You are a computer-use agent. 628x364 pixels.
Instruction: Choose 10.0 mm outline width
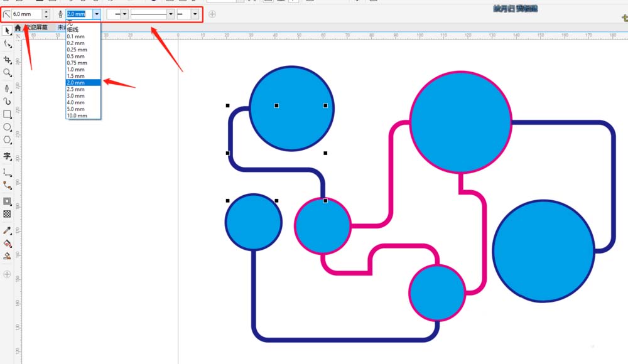(x=84, y=115)
